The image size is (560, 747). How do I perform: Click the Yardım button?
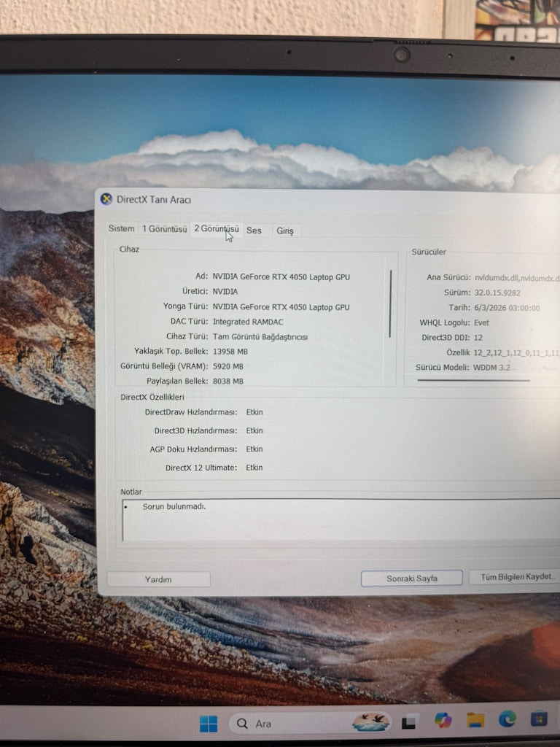[x=158, y=579]
